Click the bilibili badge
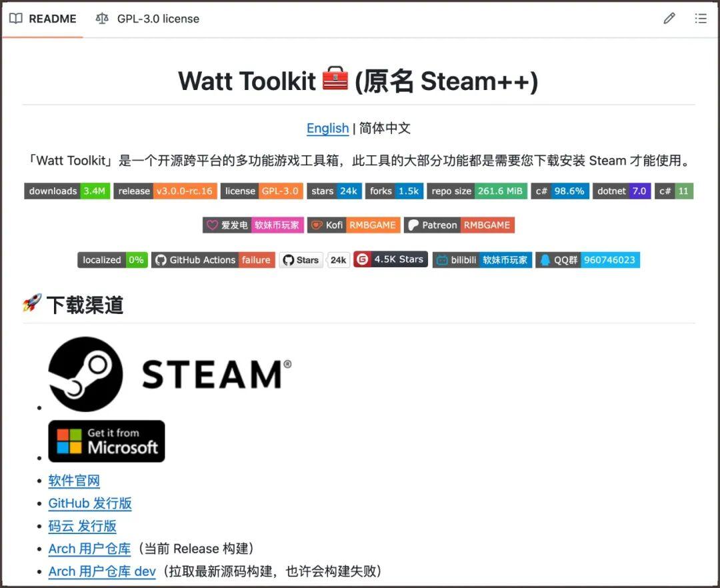Screen dimensions: 720x588 pos(481,260)
